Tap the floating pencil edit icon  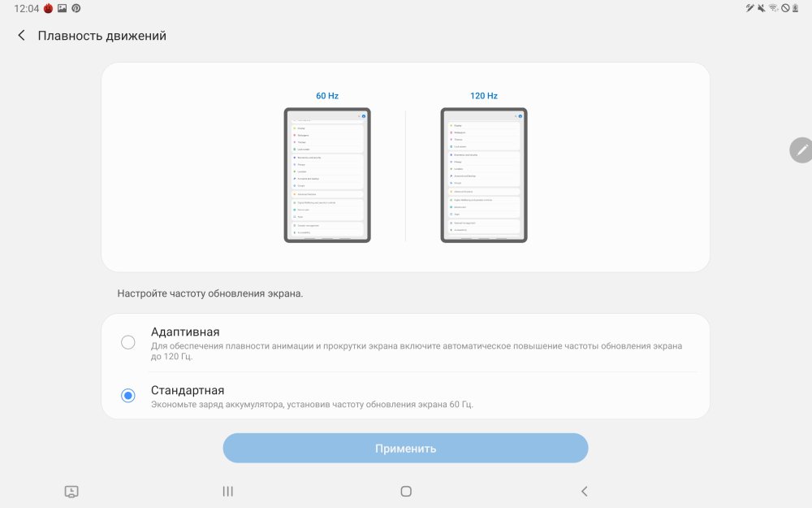801,150
